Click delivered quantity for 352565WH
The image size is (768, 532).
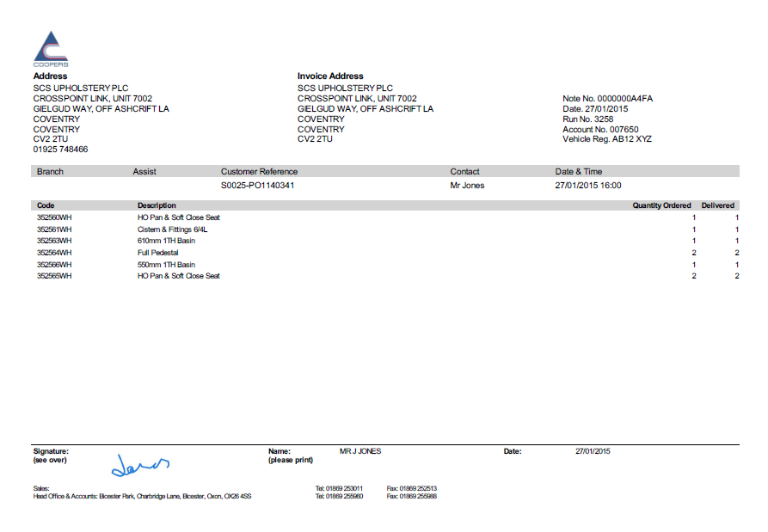[x=737, y=276]
